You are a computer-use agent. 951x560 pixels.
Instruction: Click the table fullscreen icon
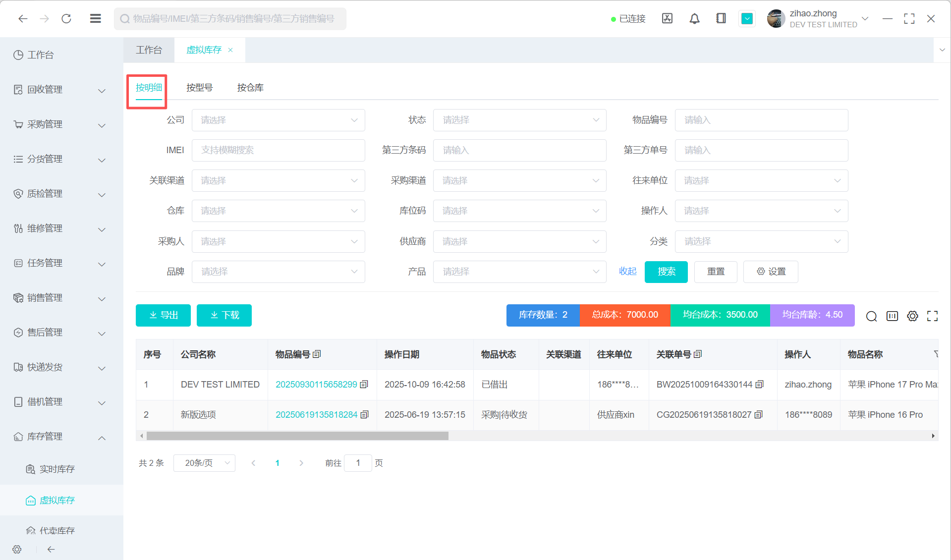tap(932, 316)
